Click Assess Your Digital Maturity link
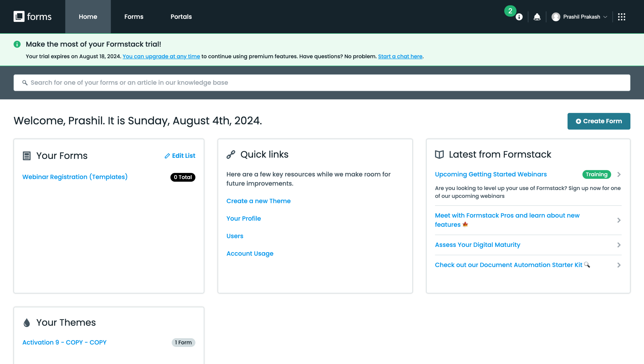The height and width of the screenshot is (364, 644). point(477,245)
